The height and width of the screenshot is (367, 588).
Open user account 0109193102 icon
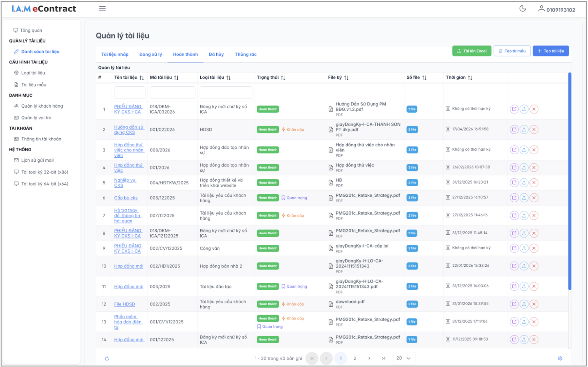541,9
